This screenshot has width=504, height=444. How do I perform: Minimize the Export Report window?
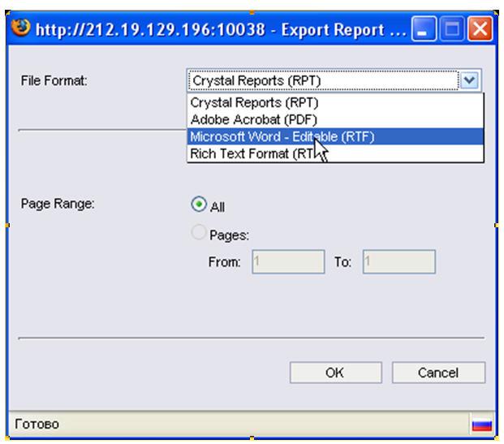point(424,29)
